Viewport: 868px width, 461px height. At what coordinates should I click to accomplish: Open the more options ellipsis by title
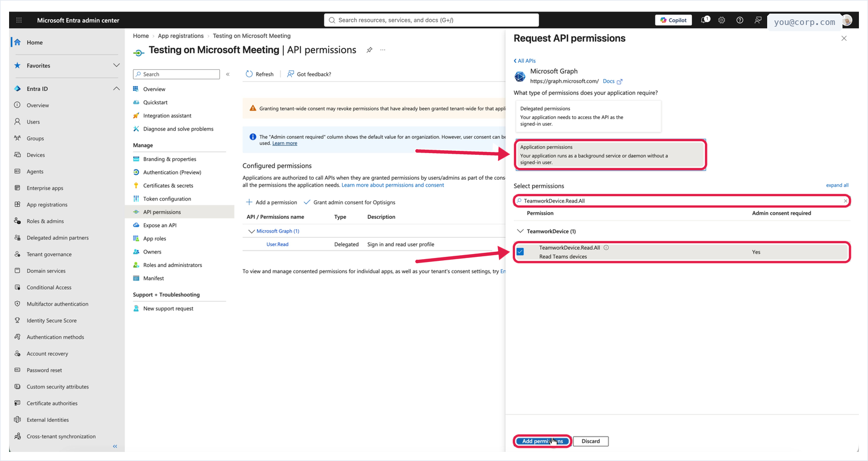(383, 50)
